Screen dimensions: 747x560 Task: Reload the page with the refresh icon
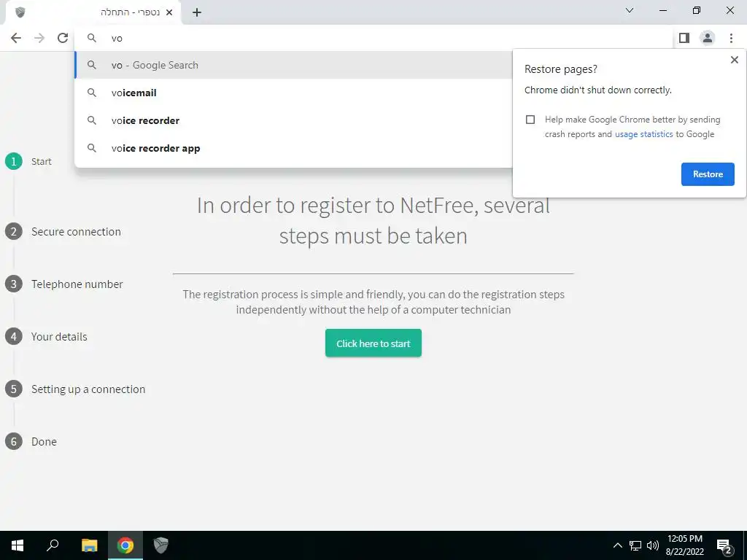click(63, 38)
